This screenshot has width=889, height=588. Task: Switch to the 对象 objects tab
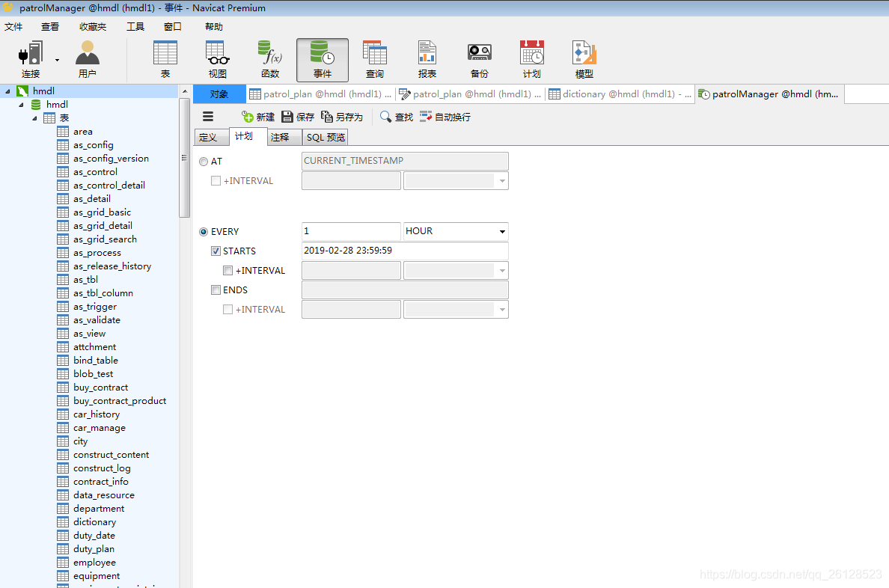click(219, 94)
